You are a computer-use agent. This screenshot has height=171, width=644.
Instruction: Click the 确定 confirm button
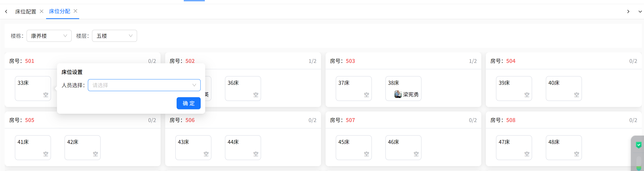tap(188, 103)
